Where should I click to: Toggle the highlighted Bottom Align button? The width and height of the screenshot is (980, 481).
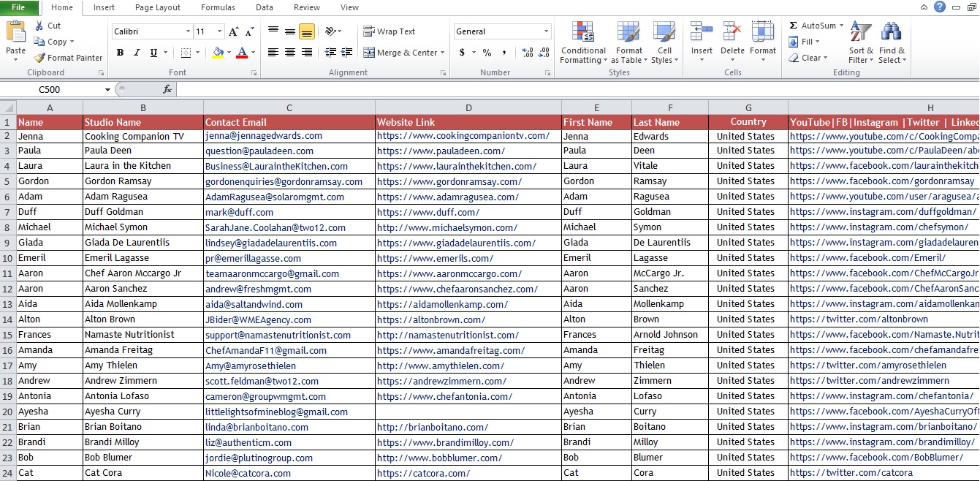(x=307, y=31)
